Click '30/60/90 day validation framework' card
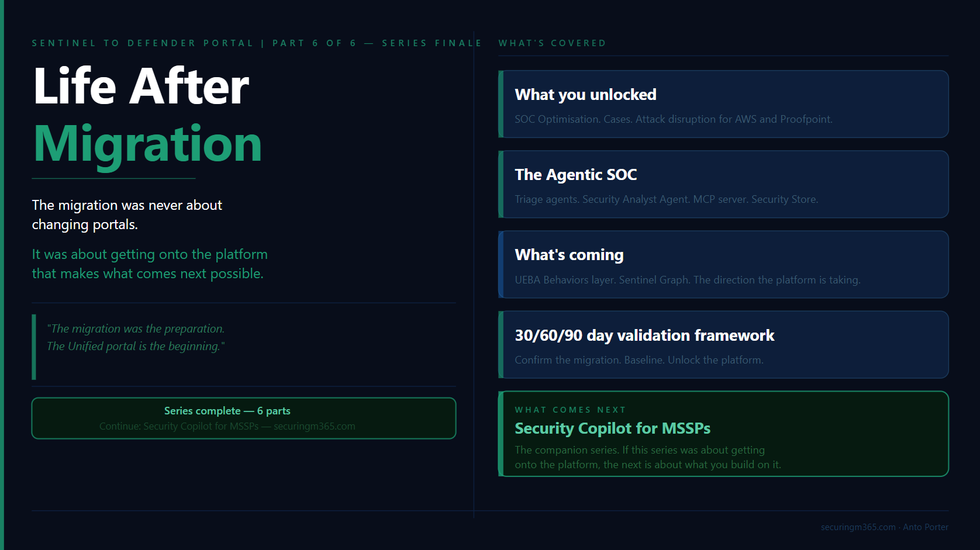This screenshot has height=550, width=980. coord(723,344)
